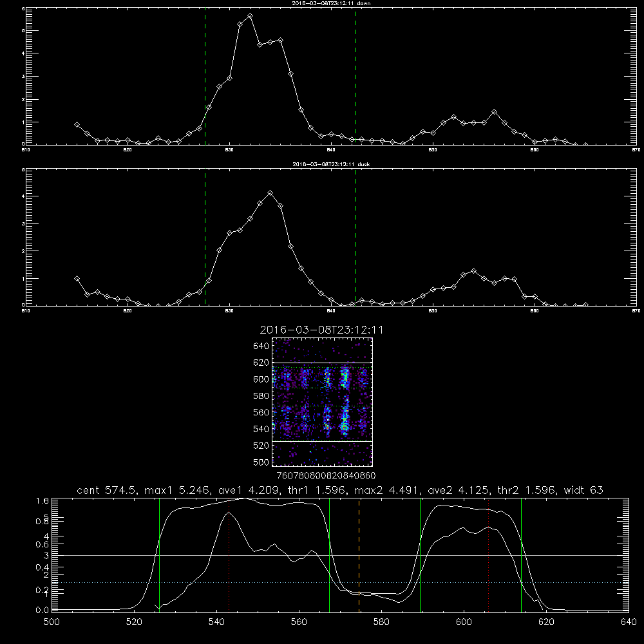
Task: Click the x-axis label '560' under bottom plot
Action: 299,622
